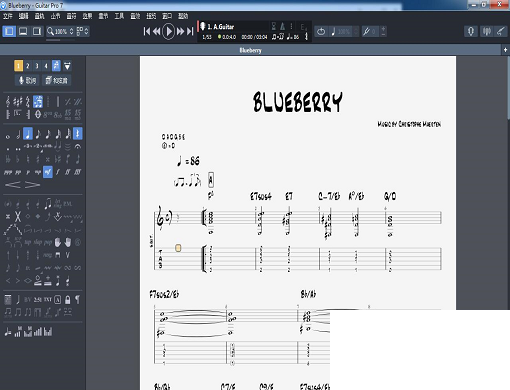This screenshot has height=390, width=510.
Task: Toggle multi-voice editing mode
Action: pos(56,66)
